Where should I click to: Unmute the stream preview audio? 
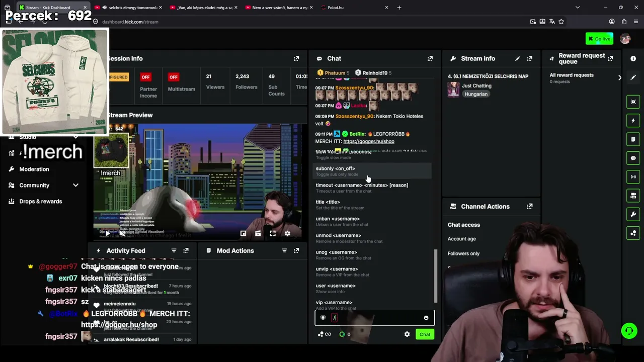(x=122, y=233)
